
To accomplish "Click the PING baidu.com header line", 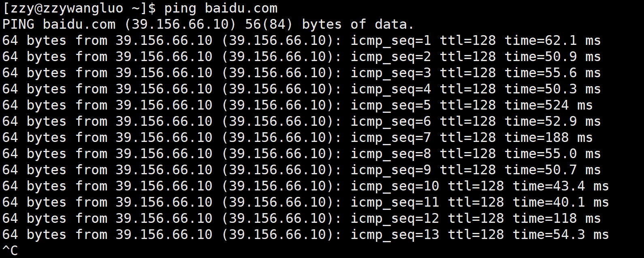I will tap(208, 25).
